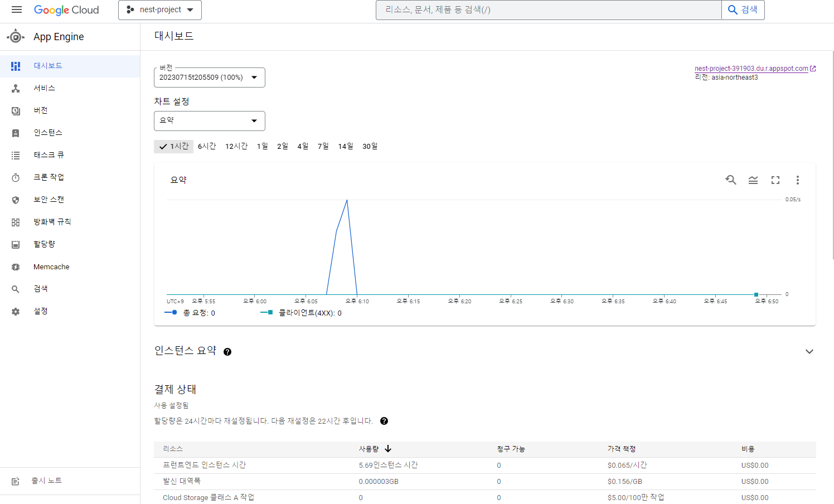Focus the top resource search field

pos(549,10)
